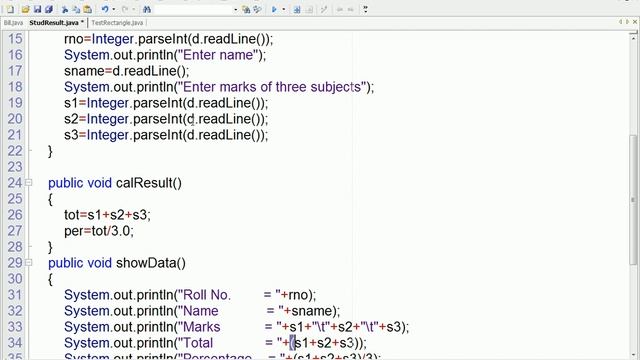The height and width of the screenshot is (360, 640).
Task: Click on the "s1=Integer.parseInt" line
Action: tap(166, 103)
